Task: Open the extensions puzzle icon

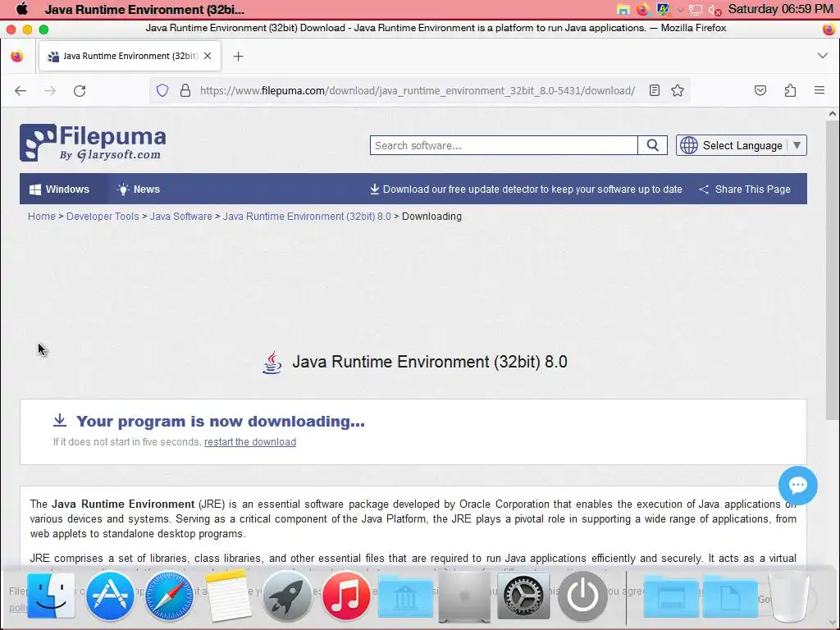Action: click(x=790, y=90)
